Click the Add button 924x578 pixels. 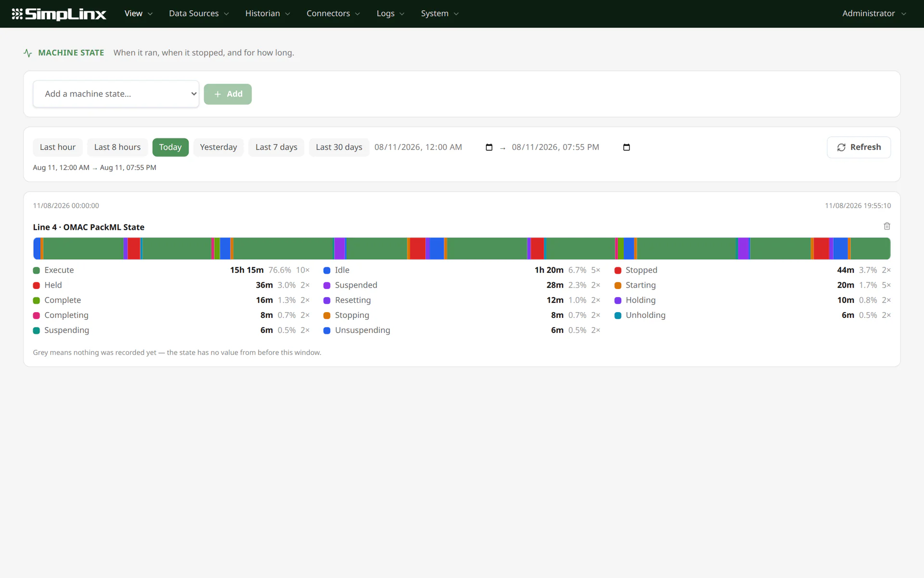pyautogui.click(x=228, y=94)
